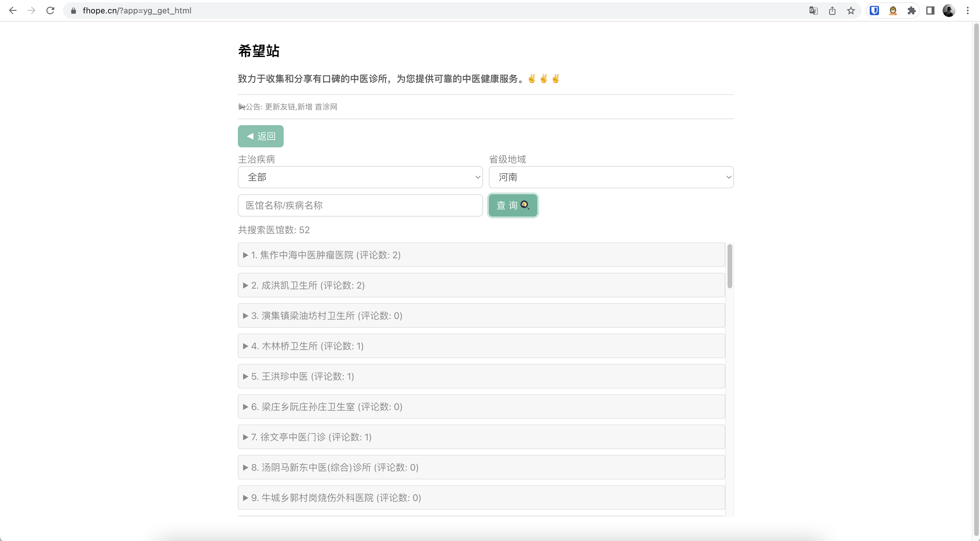Open the site lock information icon
The image size is (980, 541).
pos(74,11)
